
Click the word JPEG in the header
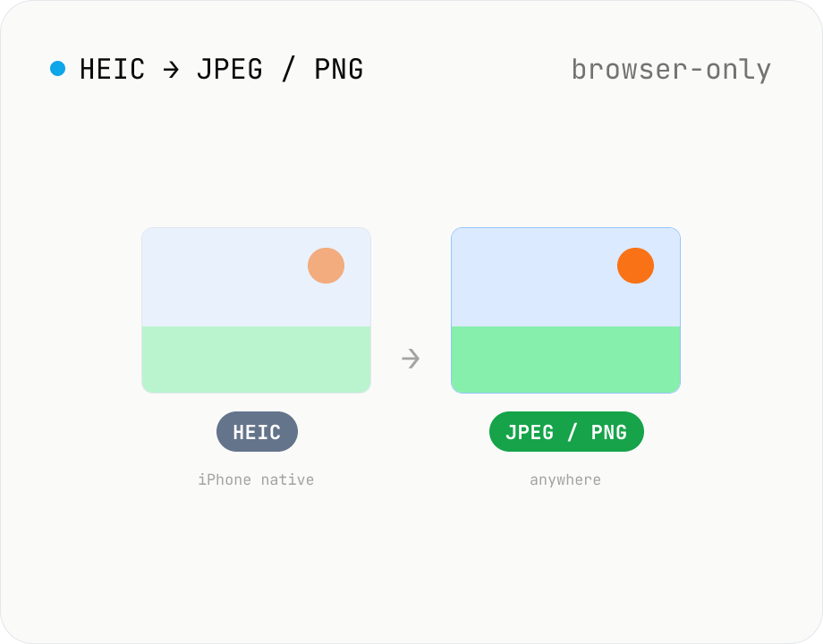pos(230,69)
